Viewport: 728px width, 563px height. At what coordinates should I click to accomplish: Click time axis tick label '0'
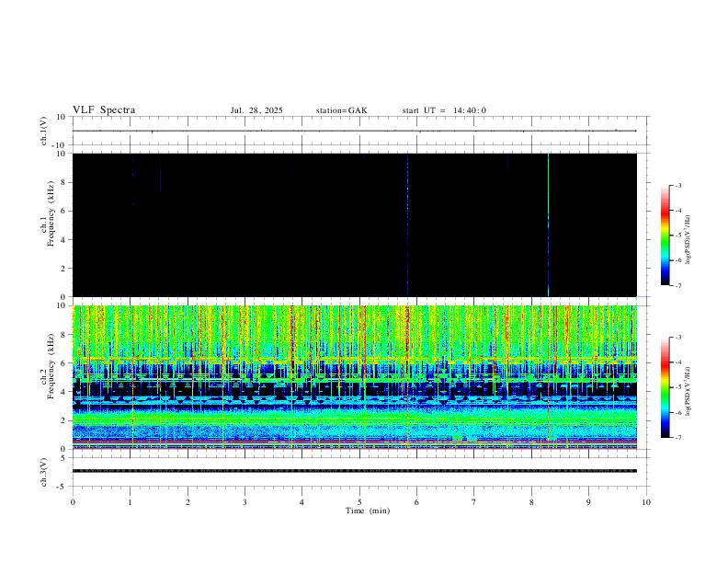tap(73, 502)
